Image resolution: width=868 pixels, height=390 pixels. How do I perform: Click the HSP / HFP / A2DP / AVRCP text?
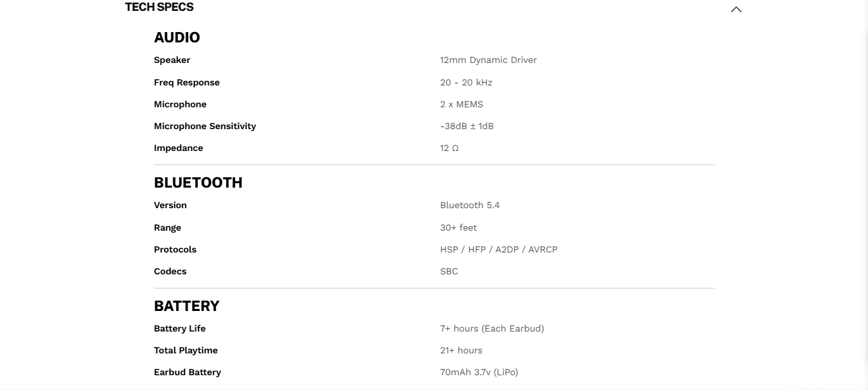pyautogui.click(x=499, y=249)
